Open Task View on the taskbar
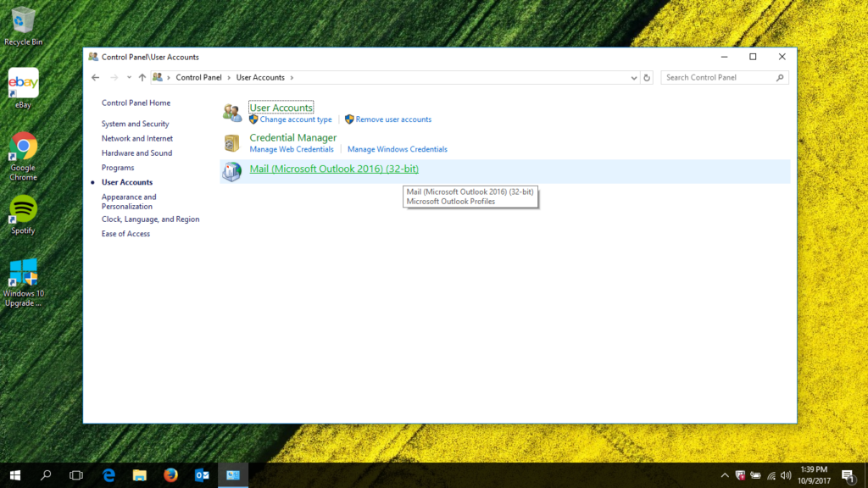Image resolution: width=868 pixels, height=488 pixels. [x=76, y=475]
